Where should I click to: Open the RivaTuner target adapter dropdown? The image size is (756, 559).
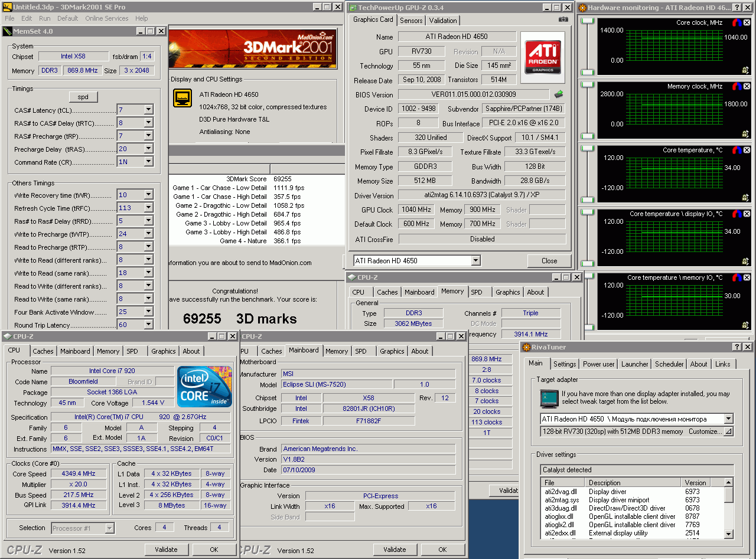pos(728,419)
